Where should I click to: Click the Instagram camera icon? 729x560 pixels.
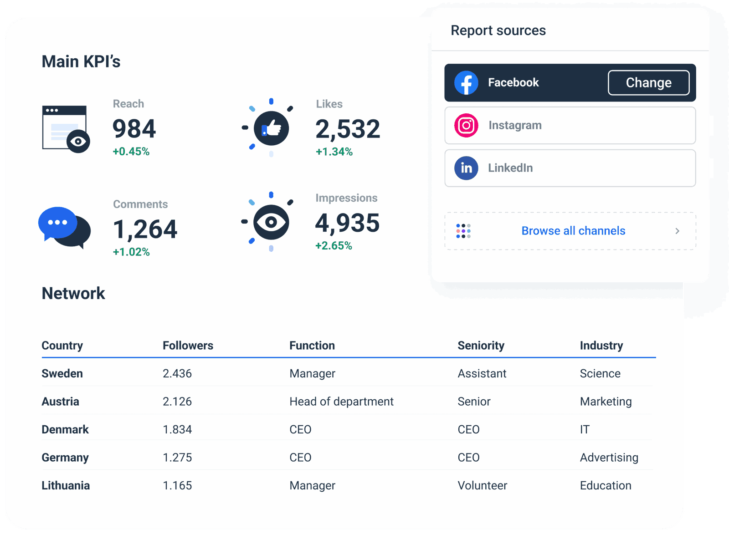coord(466,125)
